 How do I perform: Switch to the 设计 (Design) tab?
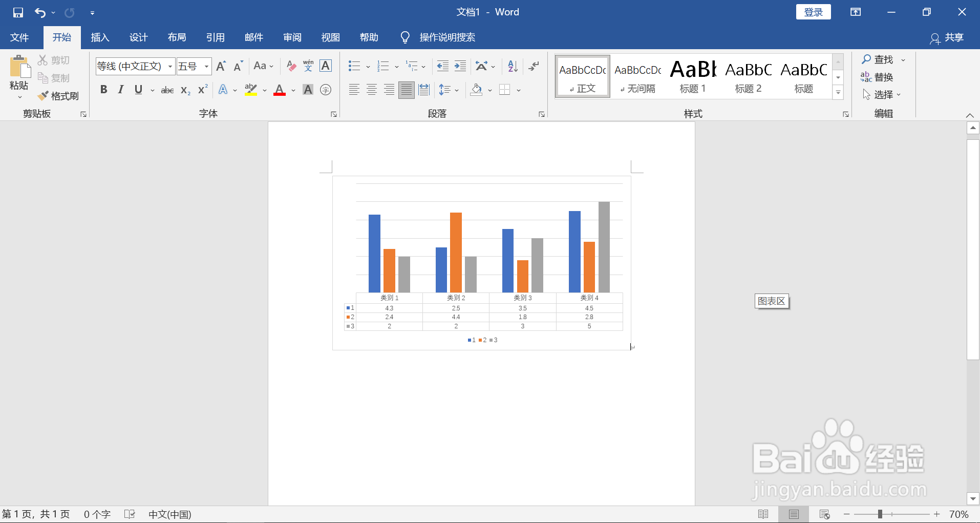coord(138,37)
